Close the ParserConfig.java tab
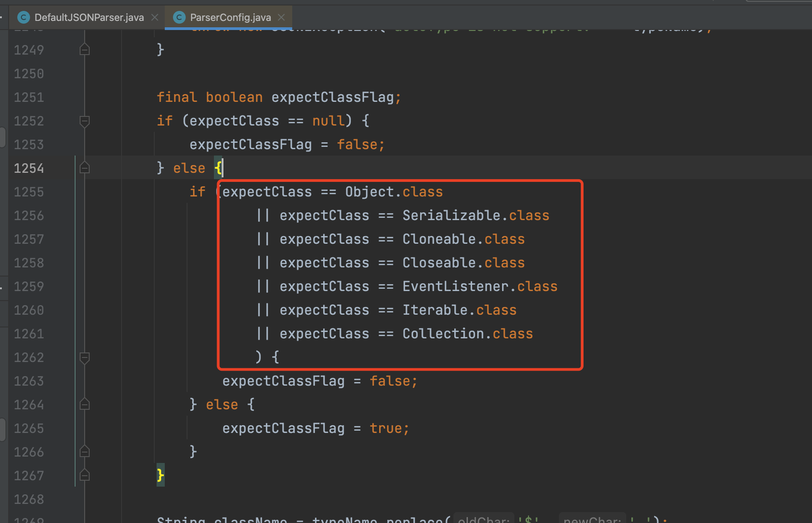The height and width of the screenshot is (523, 812). pyautogui.click(x=281, y=17)
